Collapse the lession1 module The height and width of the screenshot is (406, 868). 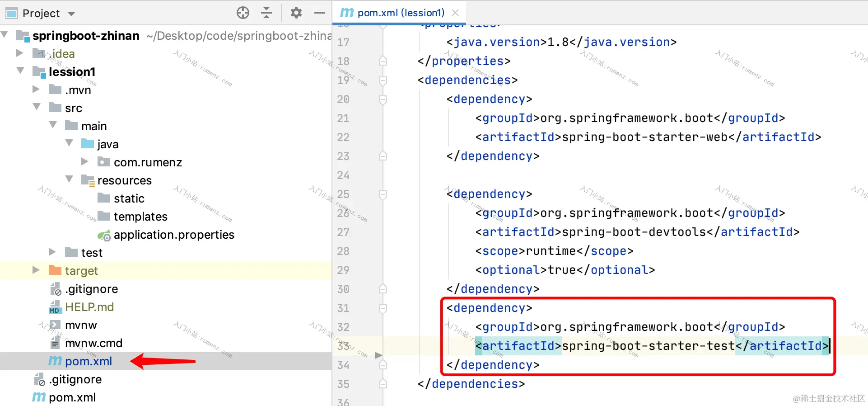pos(20,70)
